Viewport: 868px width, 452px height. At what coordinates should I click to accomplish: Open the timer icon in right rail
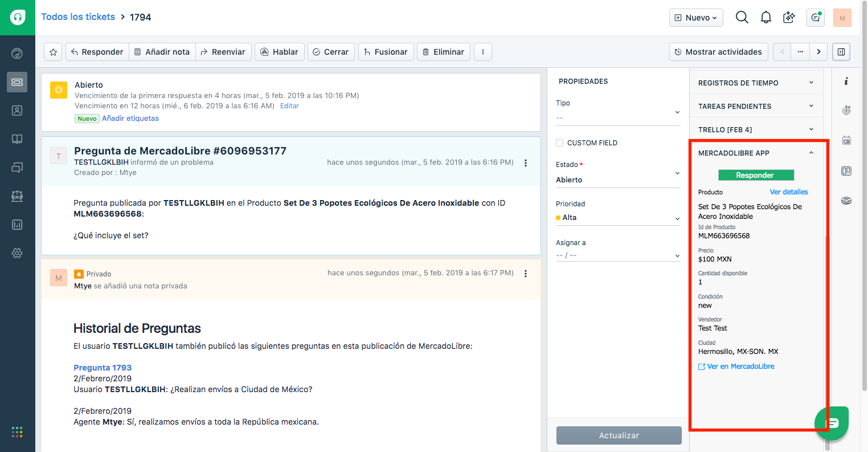846,110
